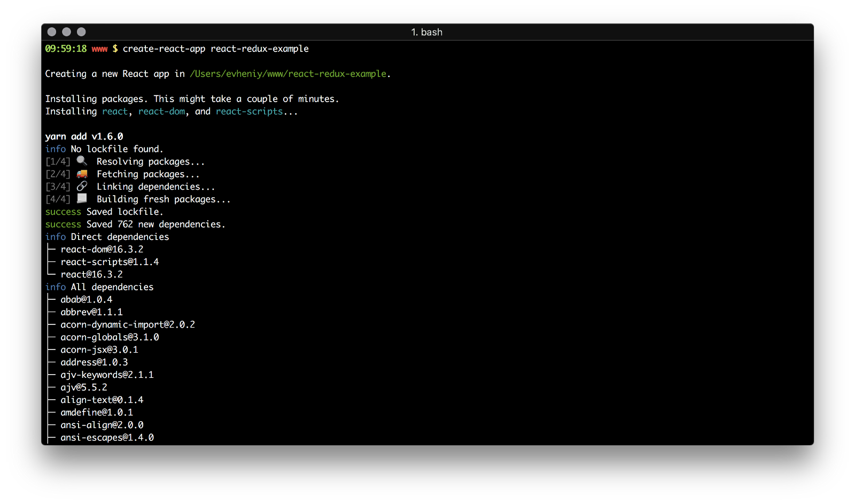Click the cyan react-scripts package name
The height and width of the screenshot is (504, 855).
tap(249, 111)
